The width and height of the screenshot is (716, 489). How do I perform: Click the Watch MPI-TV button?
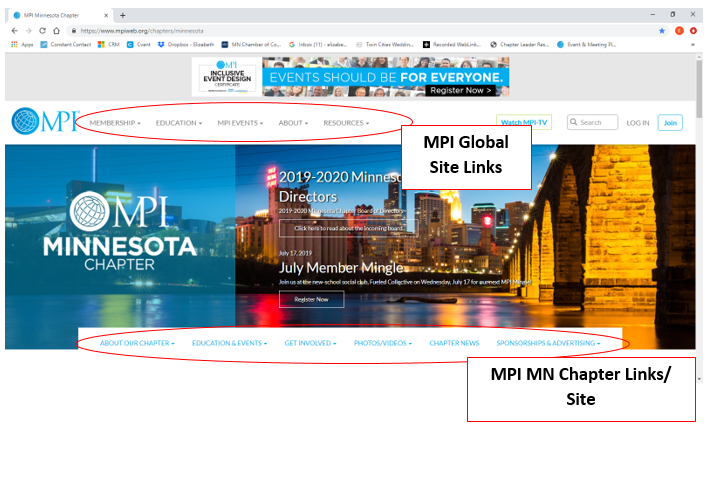[x=524, y=122]
